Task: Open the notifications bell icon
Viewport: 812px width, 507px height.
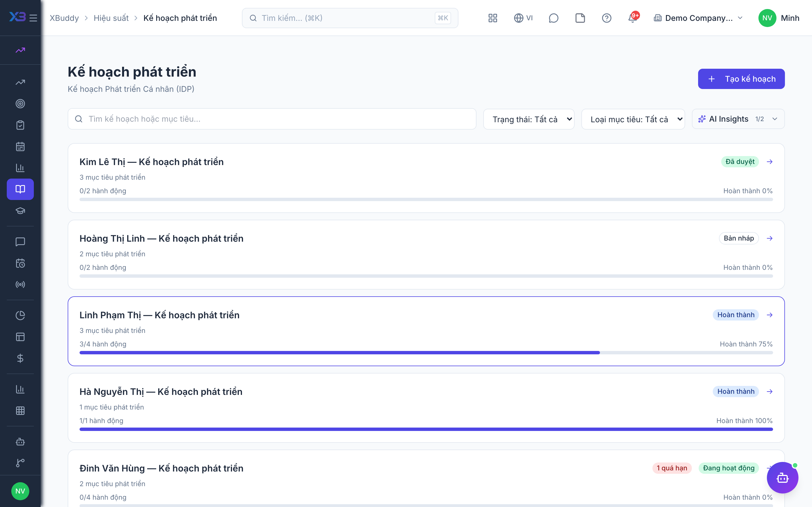Action: tap(633, 18)
